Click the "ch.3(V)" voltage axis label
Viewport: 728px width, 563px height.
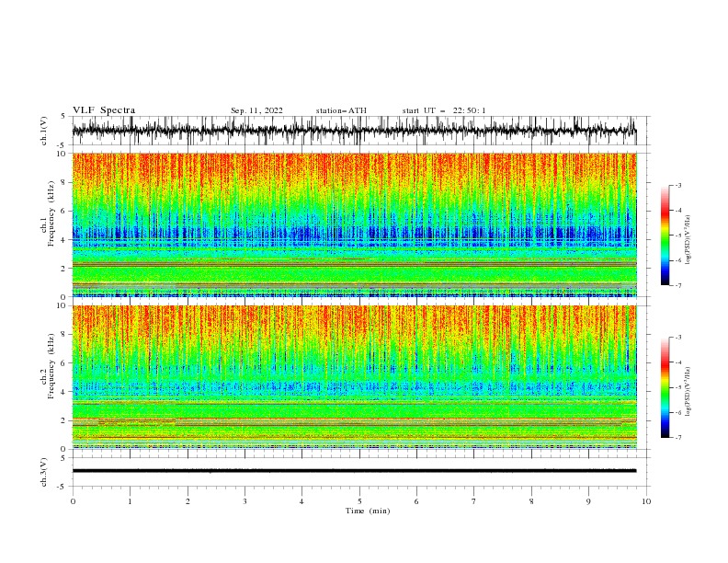(44, 472)
